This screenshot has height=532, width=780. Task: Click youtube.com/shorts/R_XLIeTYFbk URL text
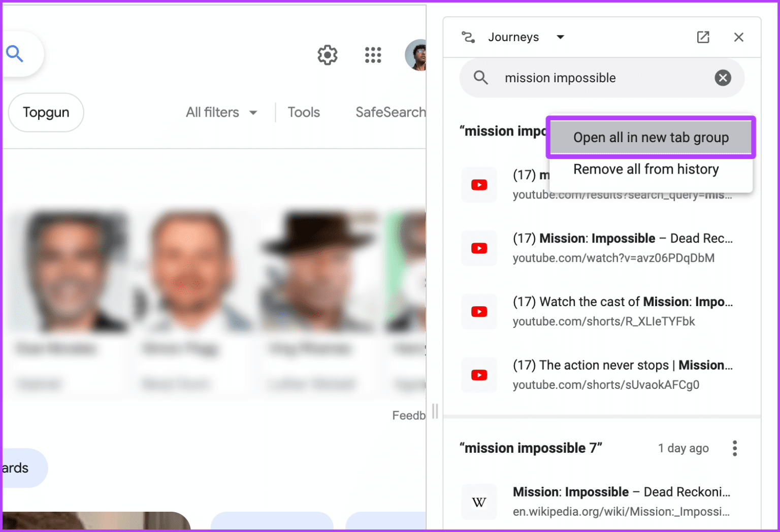tap(604, 322)
